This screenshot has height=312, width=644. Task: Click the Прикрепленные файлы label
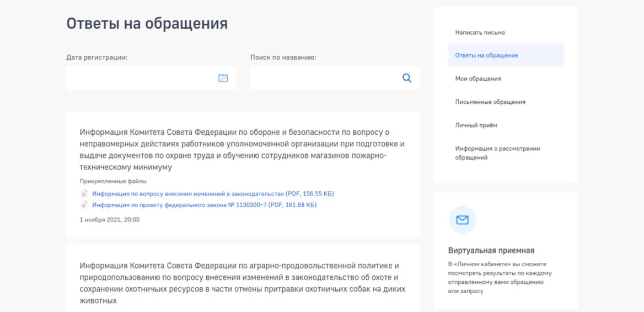113,181
